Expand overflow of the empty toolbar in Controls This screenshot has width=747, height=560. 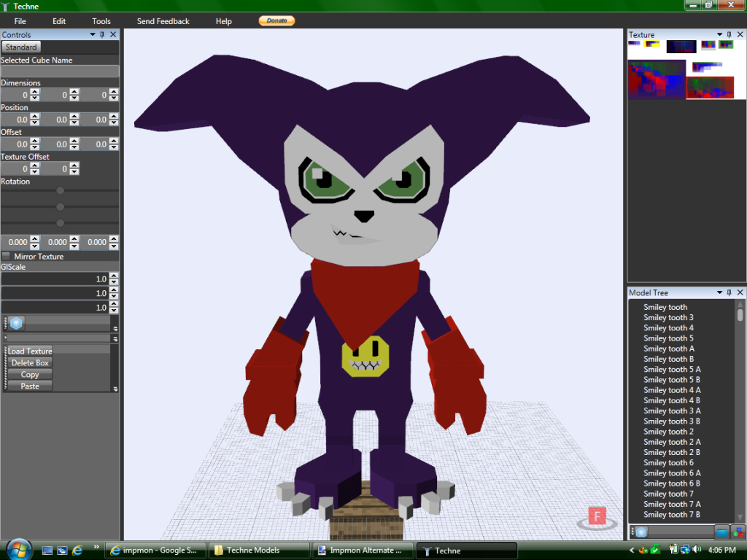point(115,338)
